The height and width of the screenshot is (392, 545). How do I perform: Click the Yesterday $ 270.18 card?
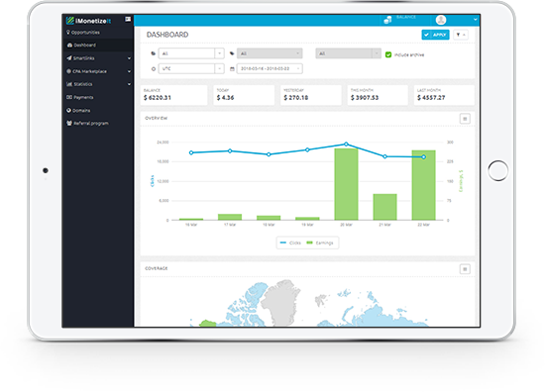tap(311, 95)
